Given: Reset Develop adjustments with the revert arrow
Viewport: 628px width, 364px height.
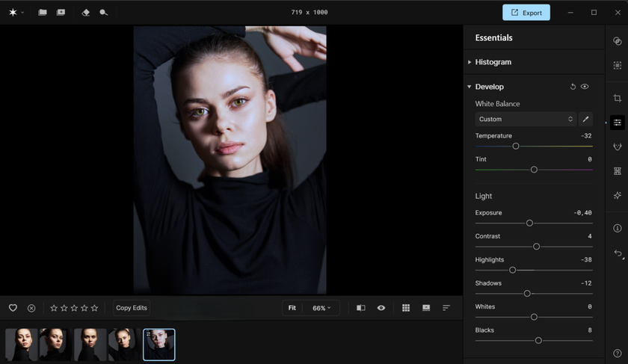Looking at the screenshot, I should coord(573,87).
